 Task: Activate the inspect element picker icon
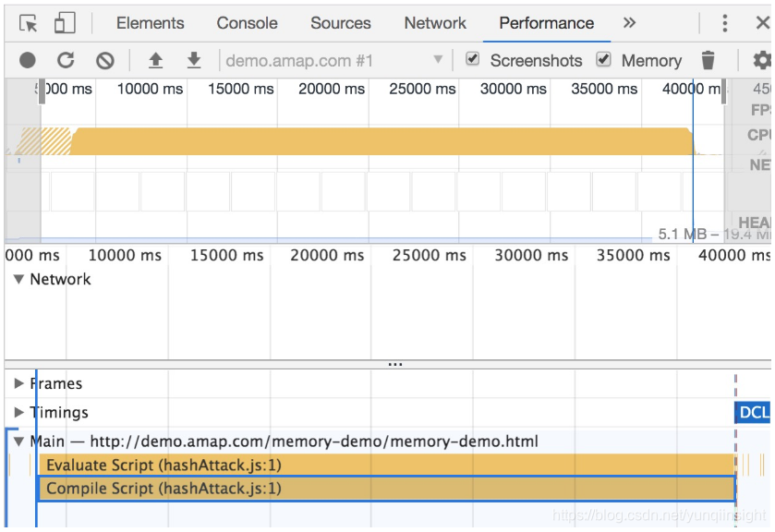click(x=28, y=23)
